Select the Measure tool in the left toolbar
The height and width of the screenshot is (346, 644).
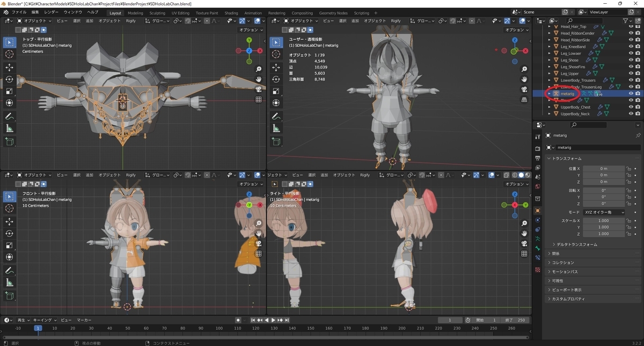tap(9, 128)
